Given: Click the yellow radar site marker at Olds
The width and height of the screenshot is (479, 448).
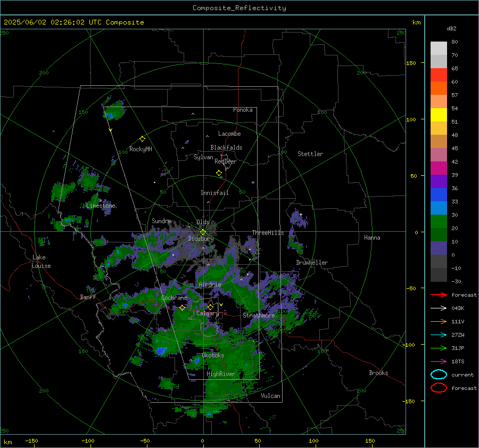Looking at the screenshot, I should pyautogui.click(x=203, y=232).
